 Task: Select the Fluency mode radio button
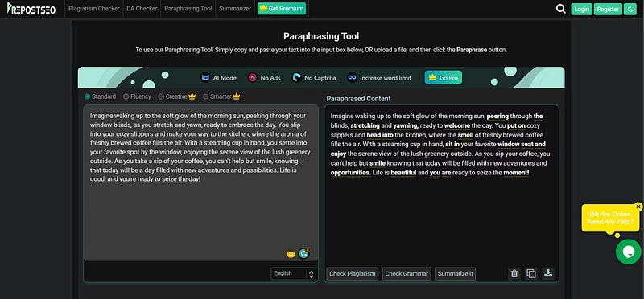(x=126, y=96)
